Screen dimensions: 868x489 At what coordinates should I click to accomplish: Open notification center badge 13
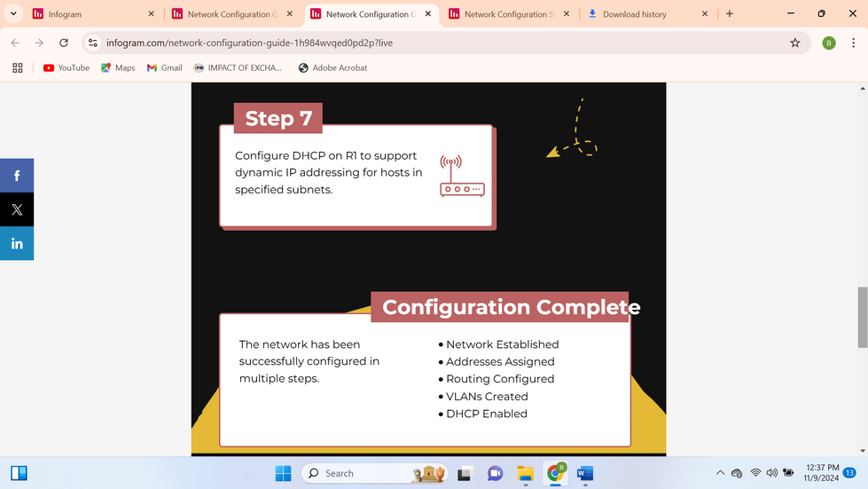click(x=849, y=473)
